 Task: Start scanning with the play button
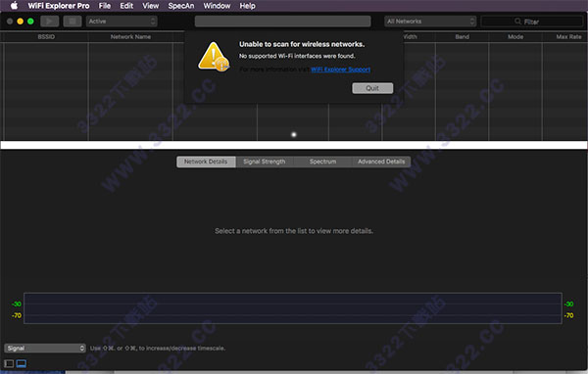tap(50, 22)
